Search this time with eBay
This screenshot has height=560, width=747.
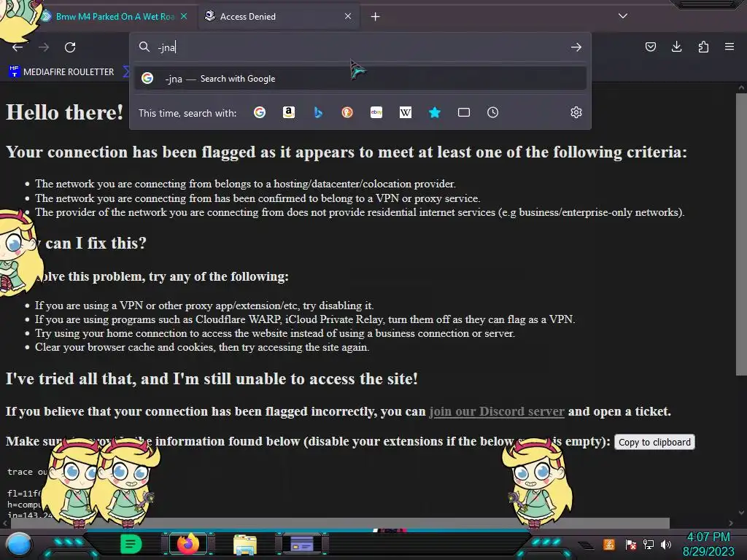tap(376, 112)
